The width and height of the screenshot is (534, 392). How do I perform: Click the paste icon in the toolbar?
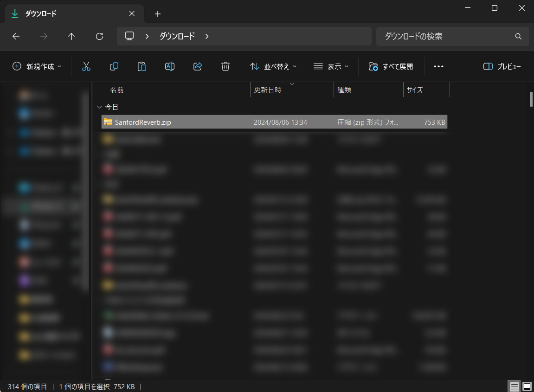(142, 66)
